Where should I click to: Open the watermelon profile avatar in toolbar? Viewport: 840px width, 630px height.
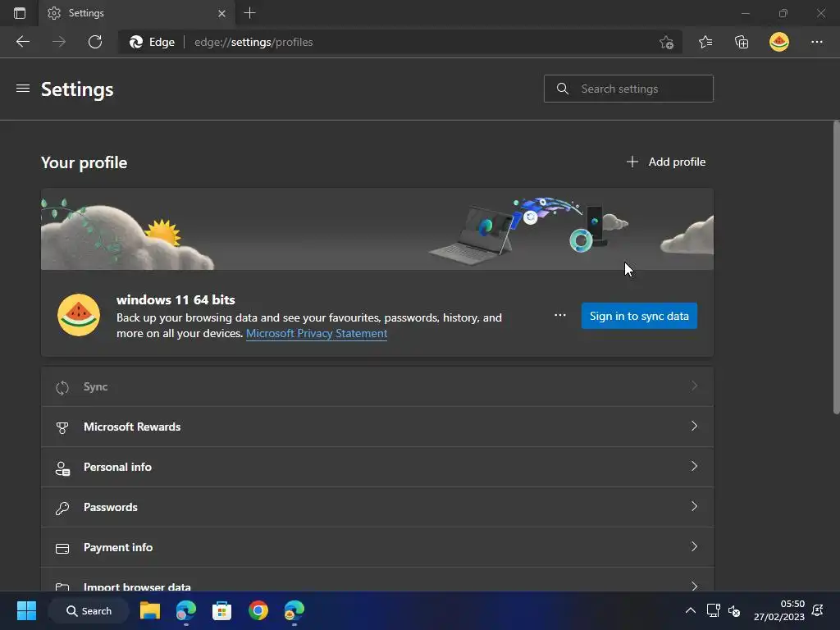pos(779,42)
